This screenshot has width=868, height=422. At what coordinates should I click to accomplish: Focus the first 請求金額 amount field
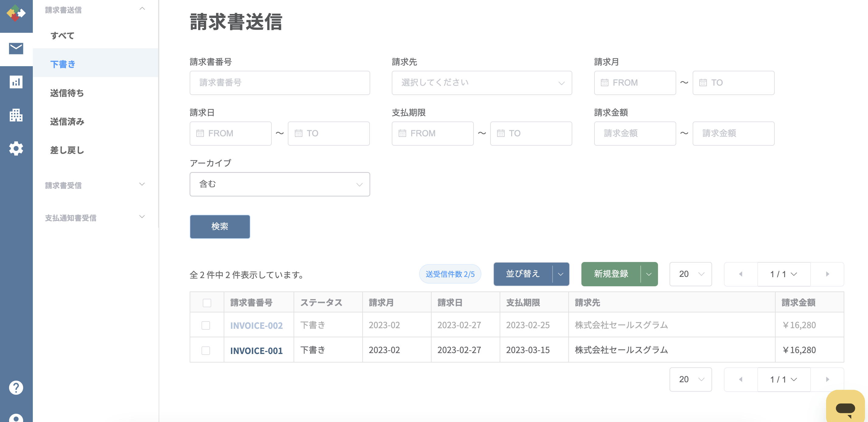[x=635, y=134]
